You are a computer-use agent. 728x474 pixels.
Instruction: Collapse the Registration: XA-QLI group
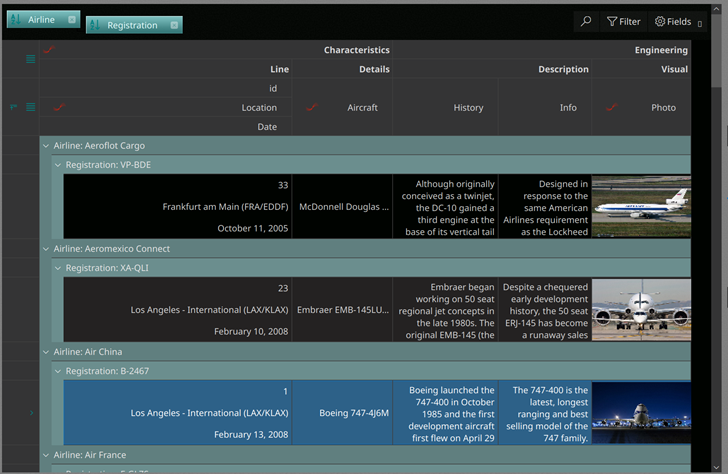58,268
